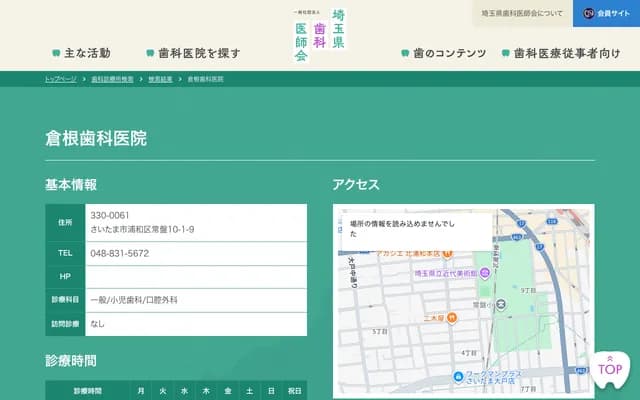This screenshot has height=400, width=640.
Task: Click the 倉根歯科医院 page title
Action: [x=96, y=138]
